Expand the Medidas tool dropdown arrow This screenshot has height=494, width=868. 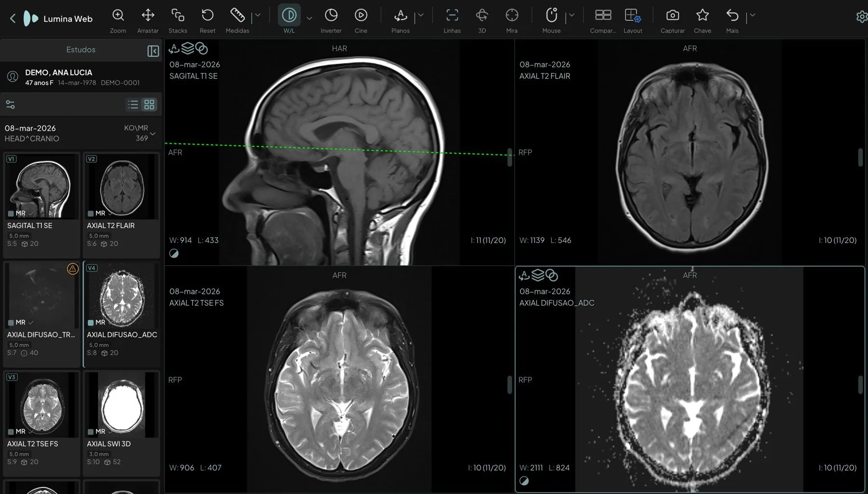point(258,15)
